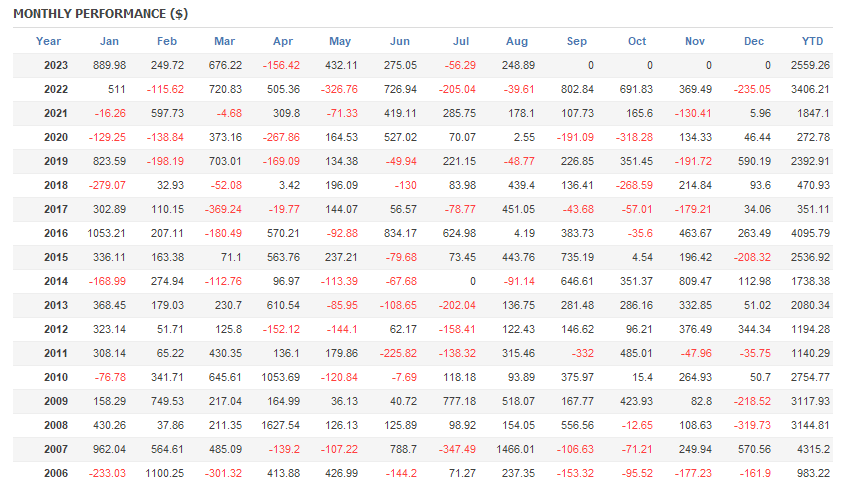Screen dimensions: 852x487
Task: Click the November 2014 value 809.47
Action: [695, 281]
